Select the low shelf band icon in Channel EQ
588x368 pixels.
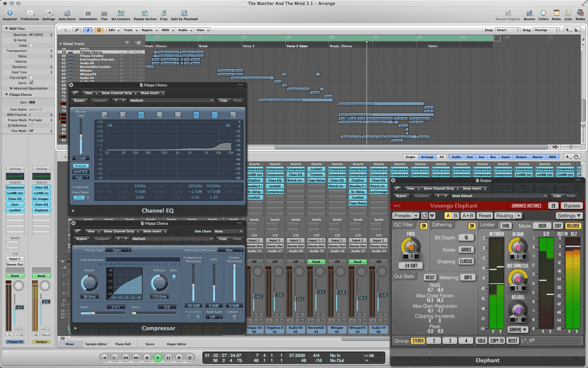(x=123, y=115)
